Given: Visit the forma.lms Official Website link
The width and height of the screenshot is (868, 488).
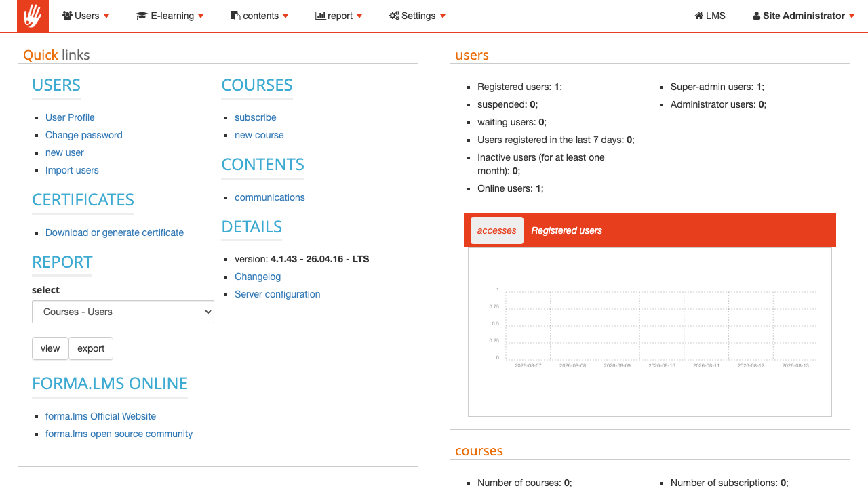Looking at the screenshot, I should pyautogui.click(x=100, y=416).
